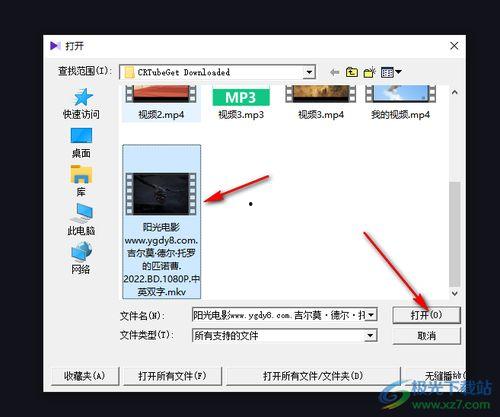The width and height of the screenshot is (500, 417).
Task: Click the scroll up arrow of file list
Action: pyautogui.click(x=455, y=92)
